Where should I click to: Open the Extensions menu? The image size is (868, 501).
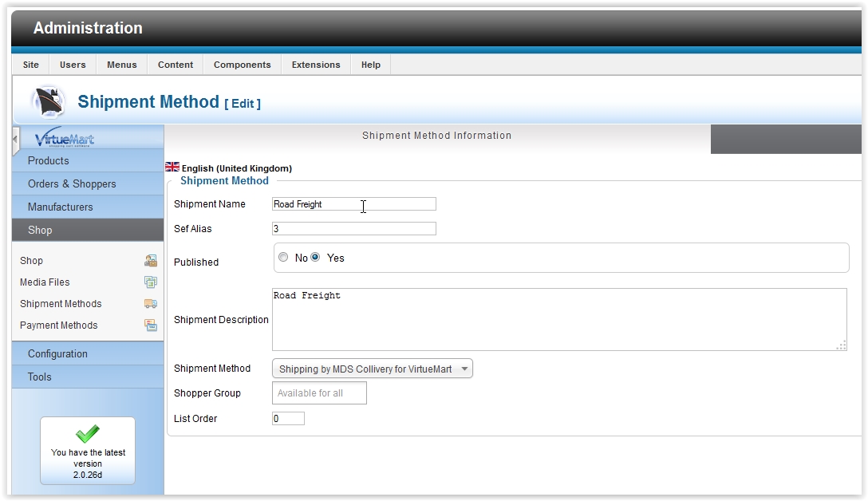click(316, 65)
